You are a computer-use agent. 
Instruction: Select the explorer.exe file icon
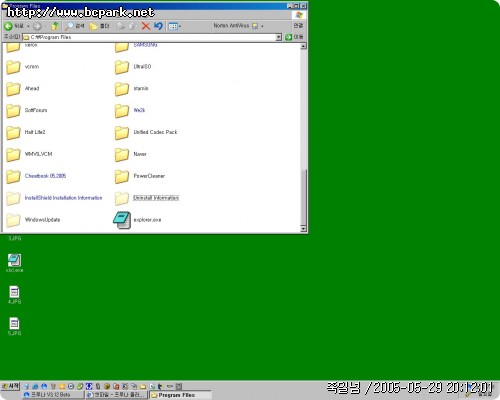point(122,220)
